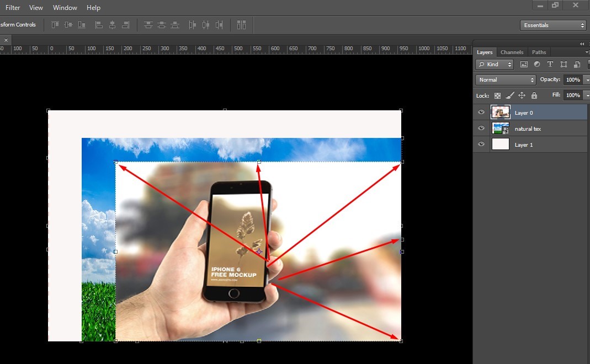Enable Lock transparent pixels
590x364 pixels.
click(x=497, y=95)
